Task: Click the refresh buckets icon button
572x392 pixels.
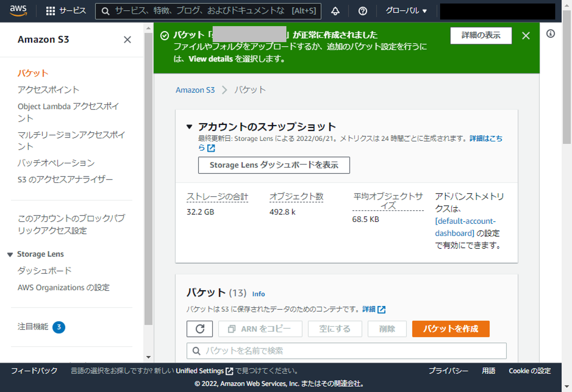Action: 200,329
